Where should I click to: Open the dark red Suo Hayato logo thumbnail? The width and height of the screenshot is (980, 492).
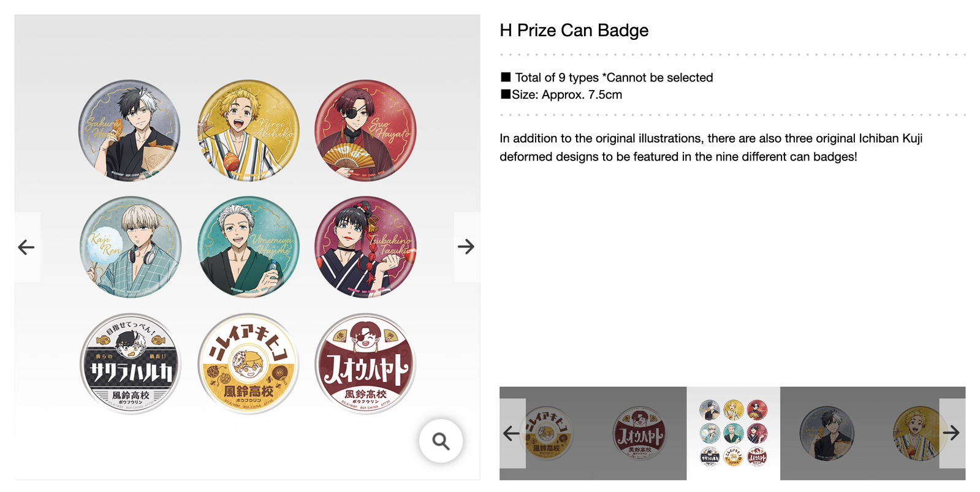[639, 433]
